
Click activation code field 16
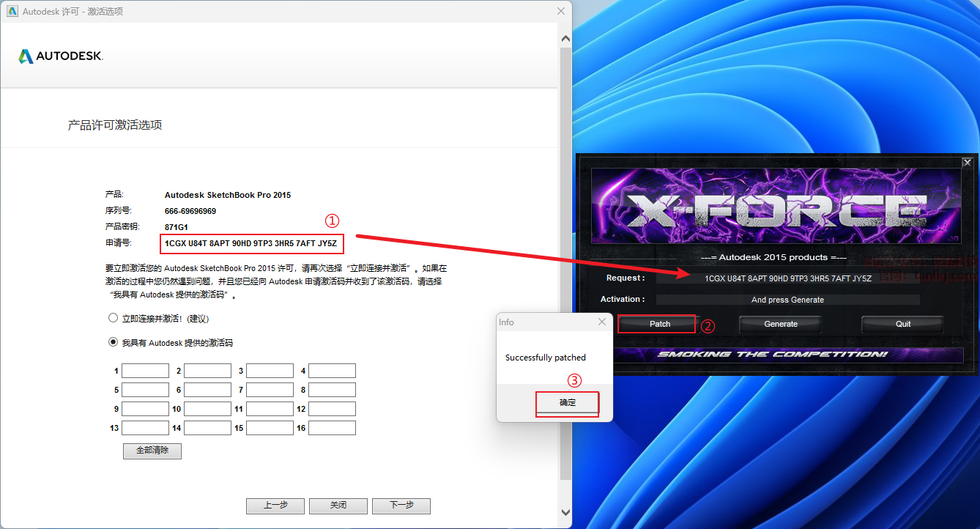click(x=332, y=428)
